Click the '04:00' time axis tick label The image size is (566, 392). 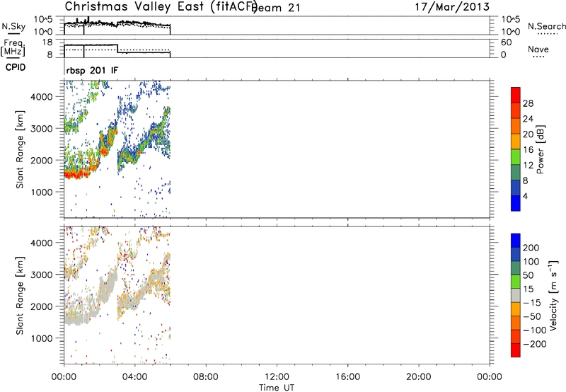(x=135, y=377)
